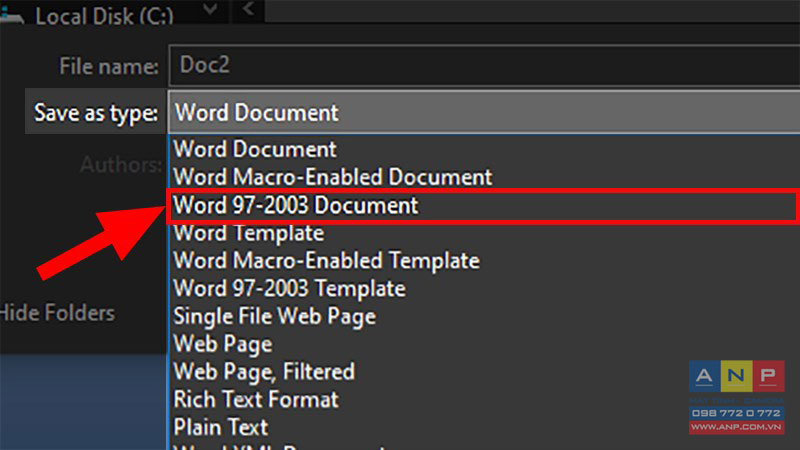Select Word 97-2003 Template option
Image resolution: width=800 pixels, height=450 pixels.
[484, 288]
